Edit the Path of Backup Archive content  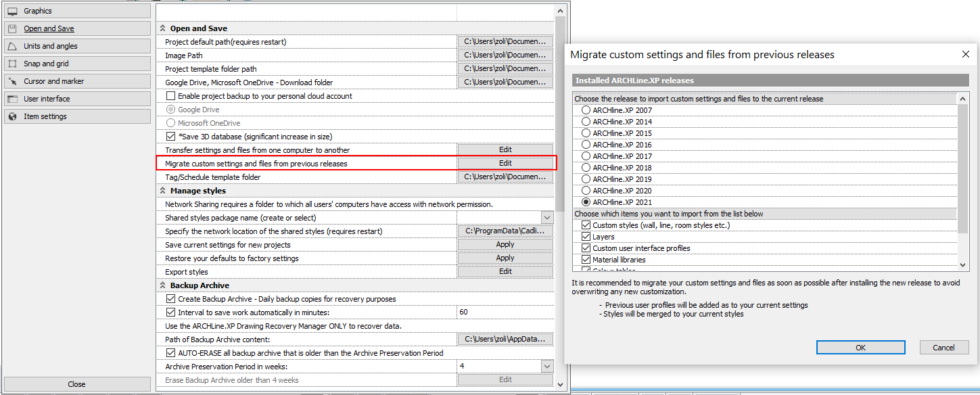coord(505,340)
